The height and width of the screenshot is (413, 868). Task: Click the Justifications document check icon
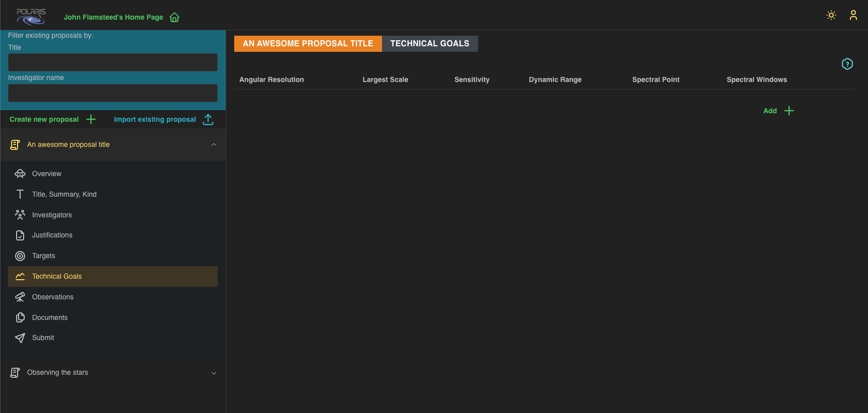point(20,235)
